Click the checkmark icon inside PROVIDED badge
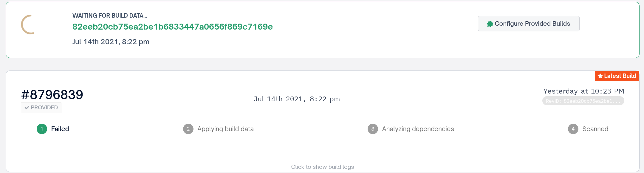 [x=27, y=108]
